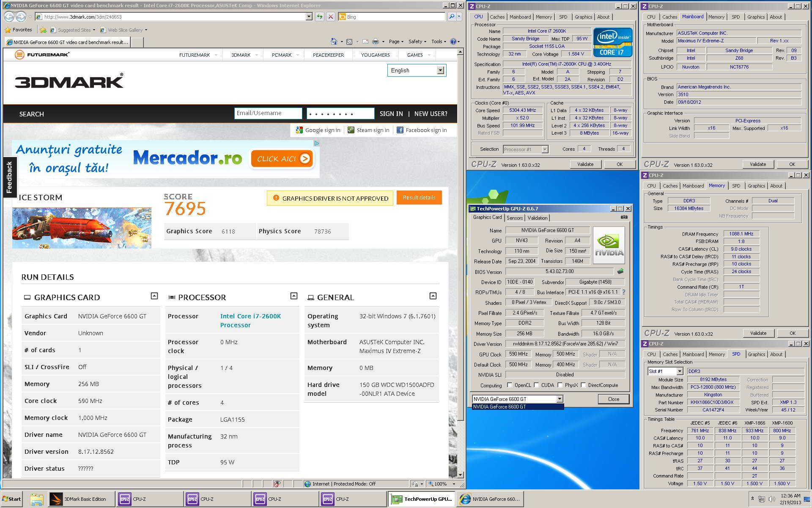Click the SIGN IN link

[x=391, y=114]
